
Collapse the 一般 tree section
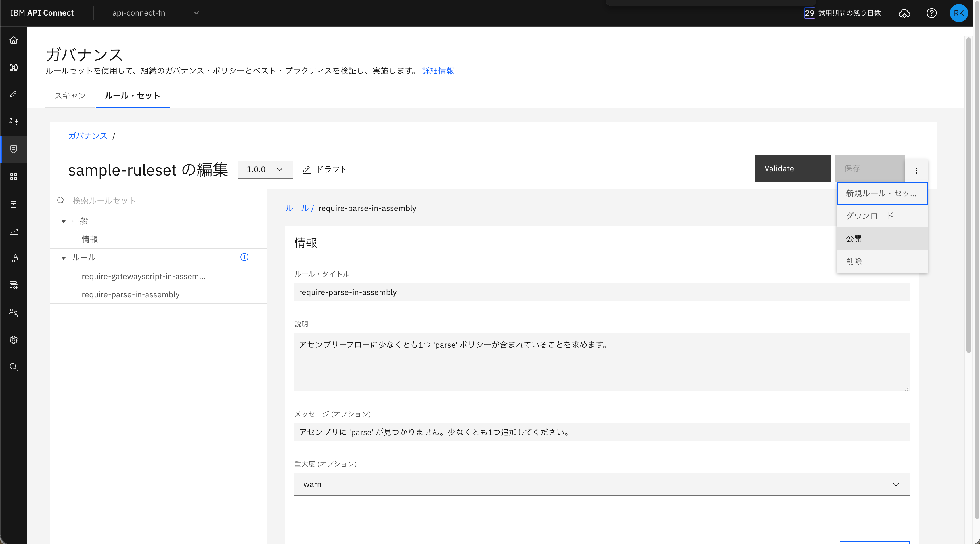[x=64, y=221]
